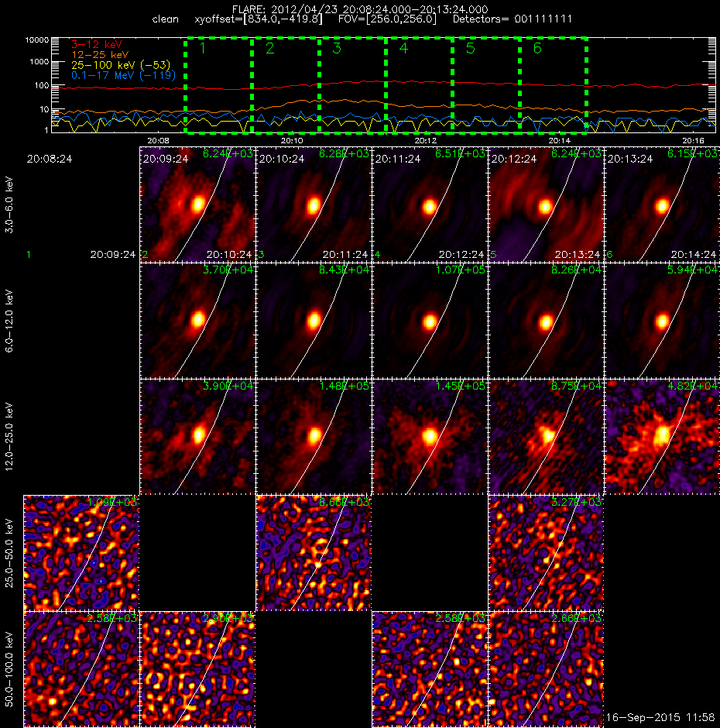
Task: View the 12.0-25.0 keV map for interval 2
Action: [x=197, y=437]
